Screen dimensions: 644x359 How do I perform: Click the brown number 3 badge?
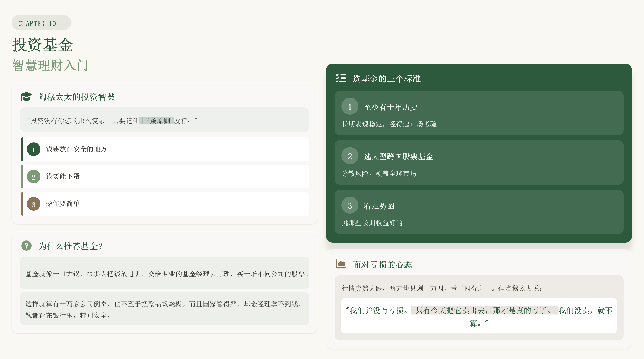[33, 204]
